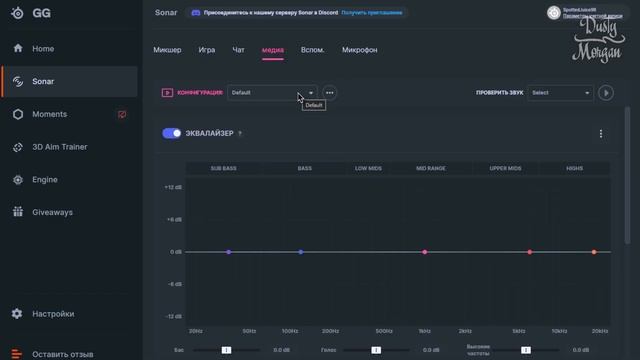Select the pink 1kHz EQ point
The height and width of the screenshot is (360, 640).
click(x=425, y=252)
